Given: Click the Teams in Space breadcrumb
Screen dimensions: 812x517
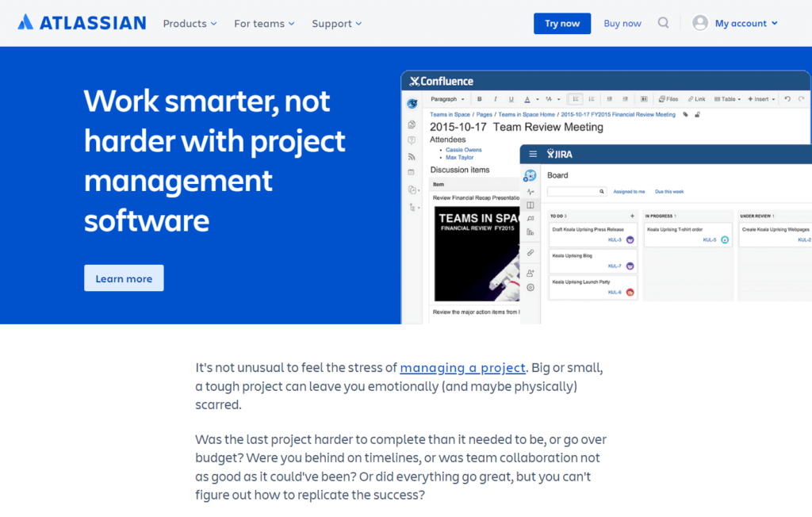Looking at the screenshot, I should pos(450,114).
